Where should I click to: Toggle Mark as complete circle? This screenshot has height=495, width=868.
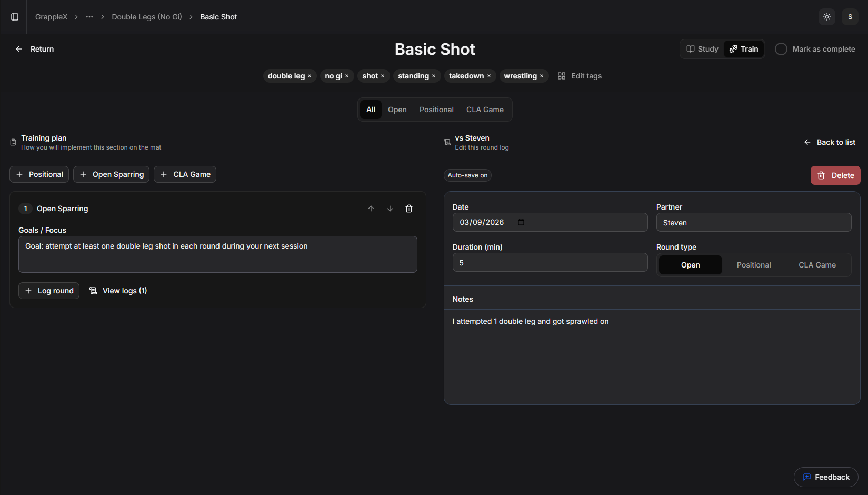point(781,49)
